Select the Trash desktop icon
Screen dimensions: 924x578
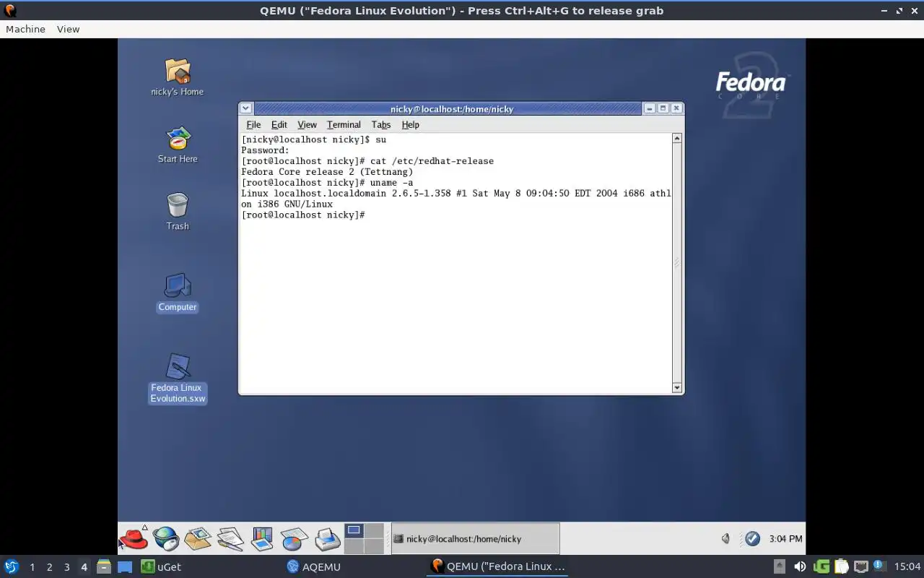(178, 212)
